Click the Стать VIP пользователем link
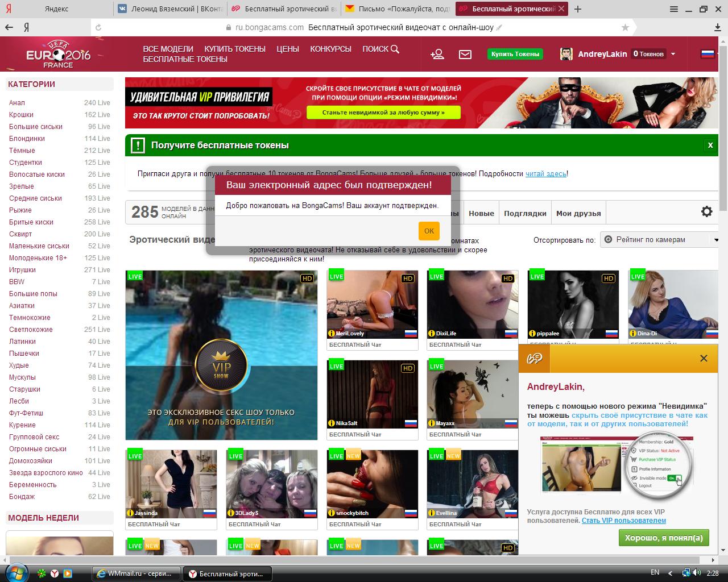The width and height of the screenshot is (728, 582). click(624, 520)
